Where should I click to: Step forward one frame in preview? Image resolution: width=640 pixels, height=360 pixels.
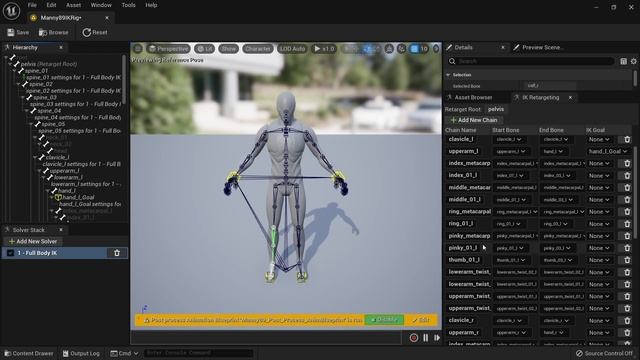(x=437, y=338)
